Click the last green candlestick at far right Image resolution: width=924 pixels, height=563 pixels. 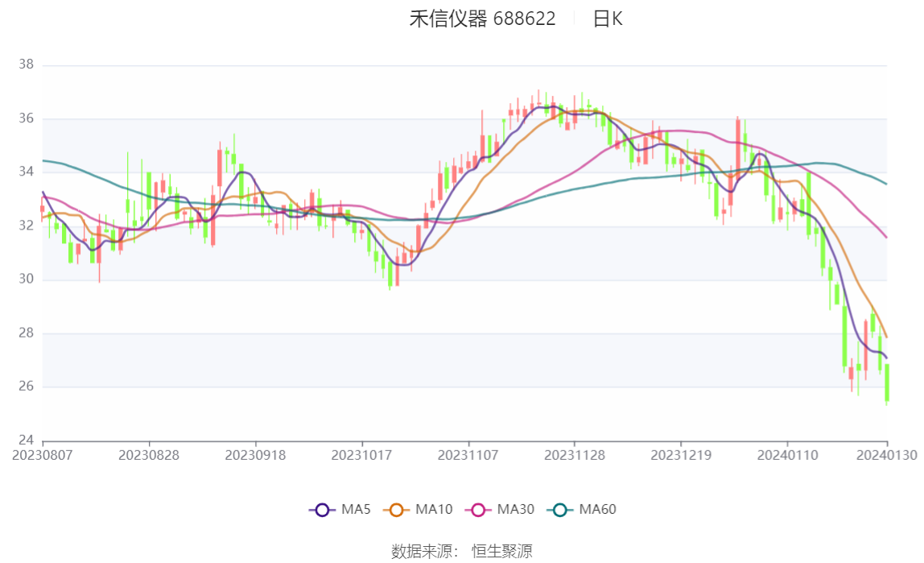887,383
